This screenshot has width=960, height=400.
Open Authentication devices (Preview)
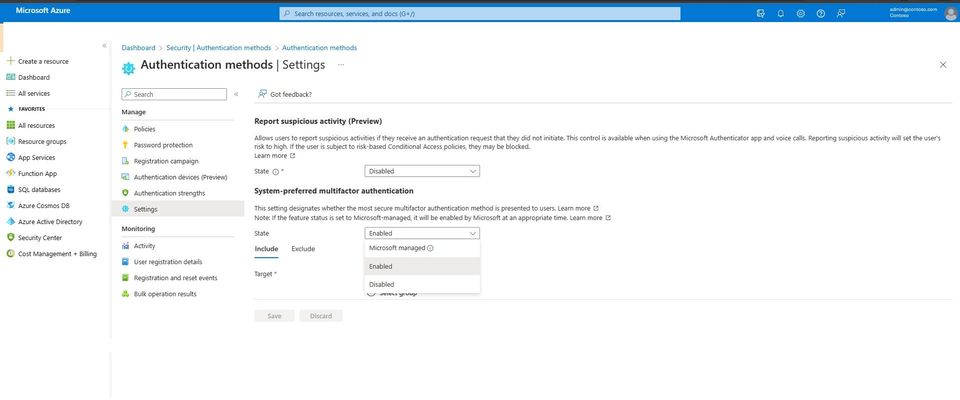(180, 177)
